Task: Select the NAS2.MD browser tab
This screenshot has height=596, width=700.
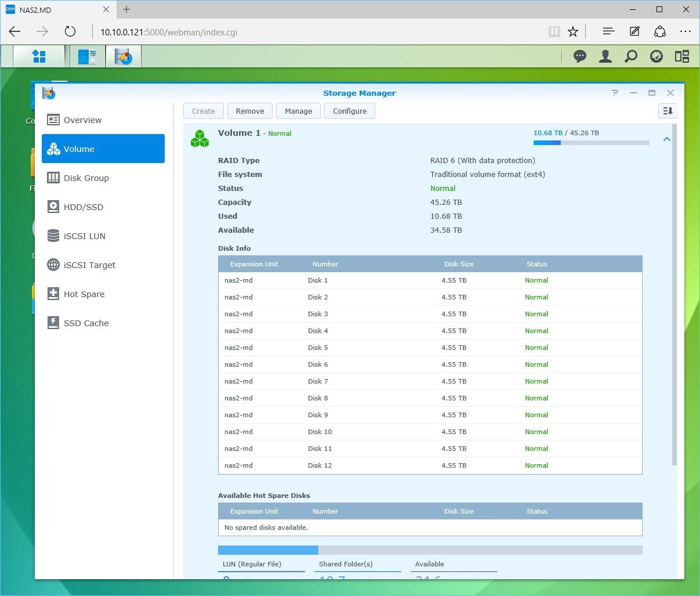Action: (x=58, y=9)
